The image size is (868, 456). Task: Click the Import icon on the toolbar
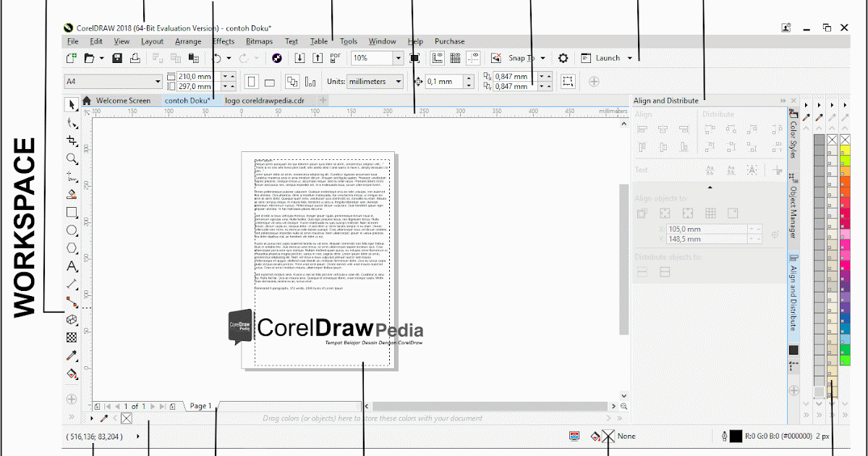[x=299, y=58]
